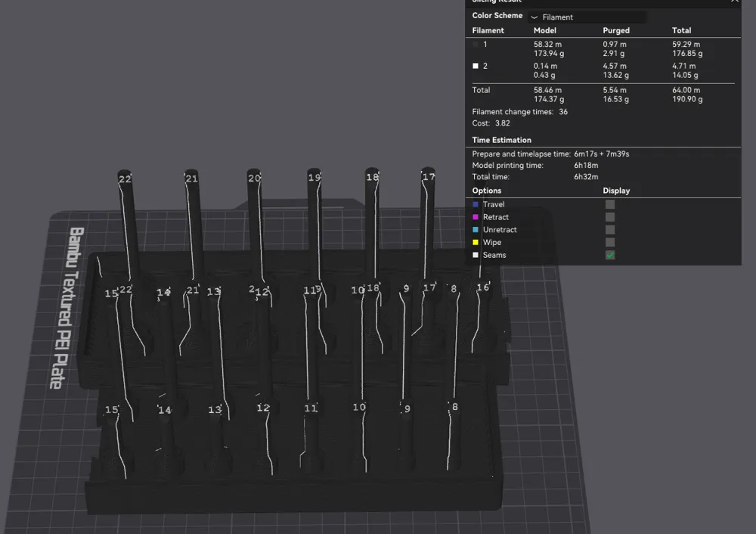Click the Retract magenta color swatch
The image size is (756, 534).
tap(476, 217)
